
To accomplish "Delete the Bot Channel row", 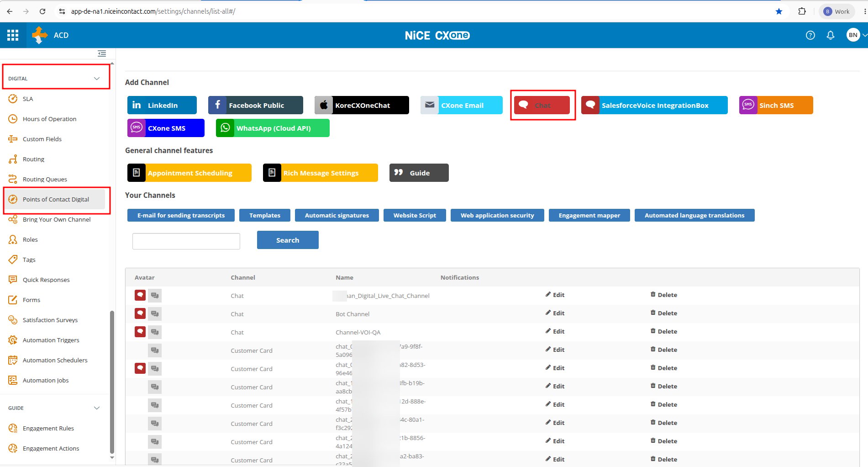I will 663,313.
